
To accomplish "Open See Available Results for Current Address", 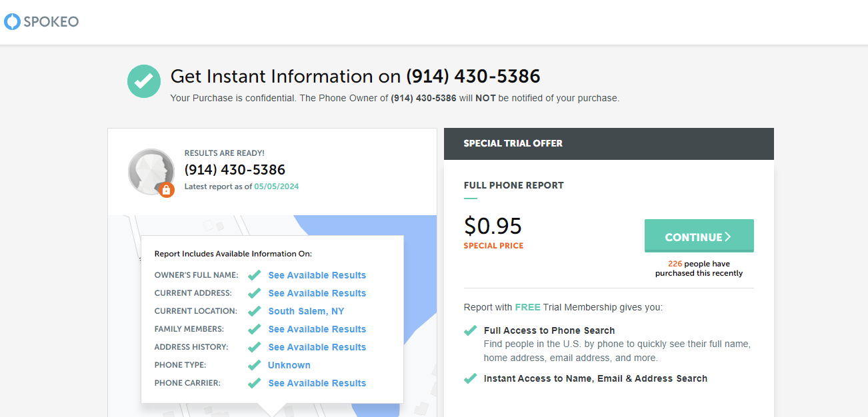I will (317, 293).
